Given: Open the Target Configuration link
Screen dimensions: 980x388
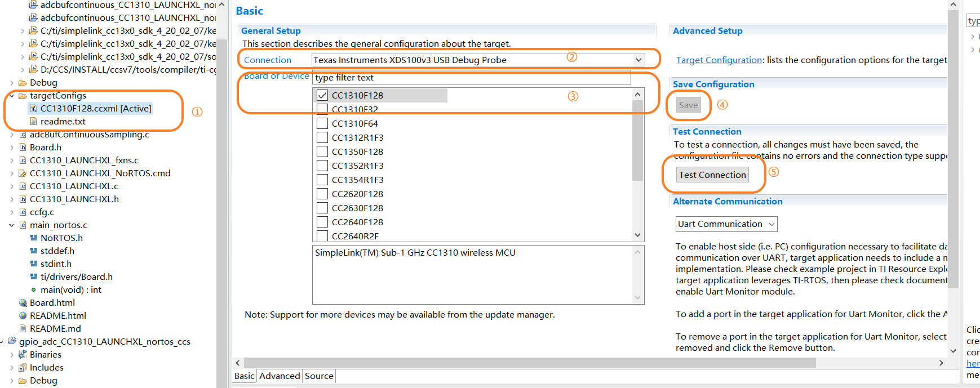Looking at the screenshot, I should [719, 60].
